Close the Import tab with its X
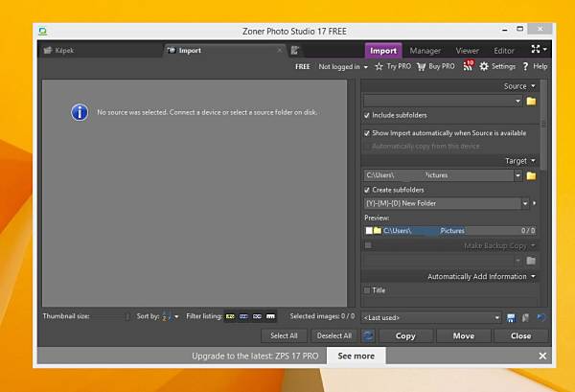 pos(280,50)
